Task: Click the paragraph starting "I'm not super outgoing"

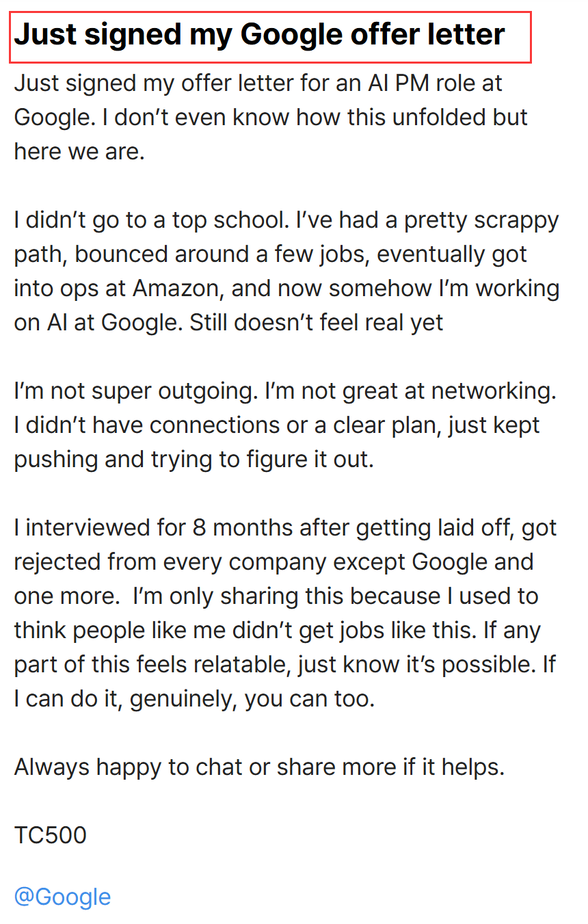Action: (286, 425)
